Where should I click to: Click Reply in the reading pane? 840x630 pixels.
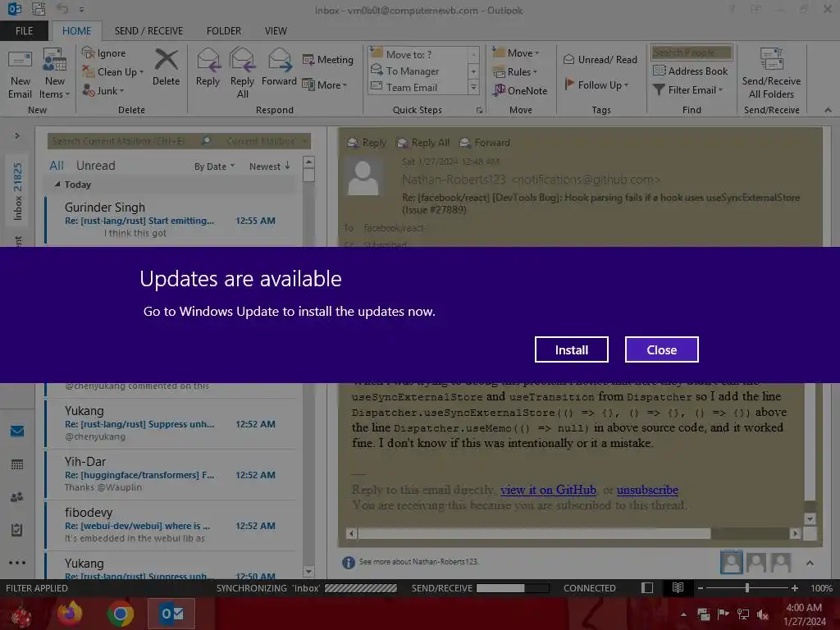coord(367,143)
